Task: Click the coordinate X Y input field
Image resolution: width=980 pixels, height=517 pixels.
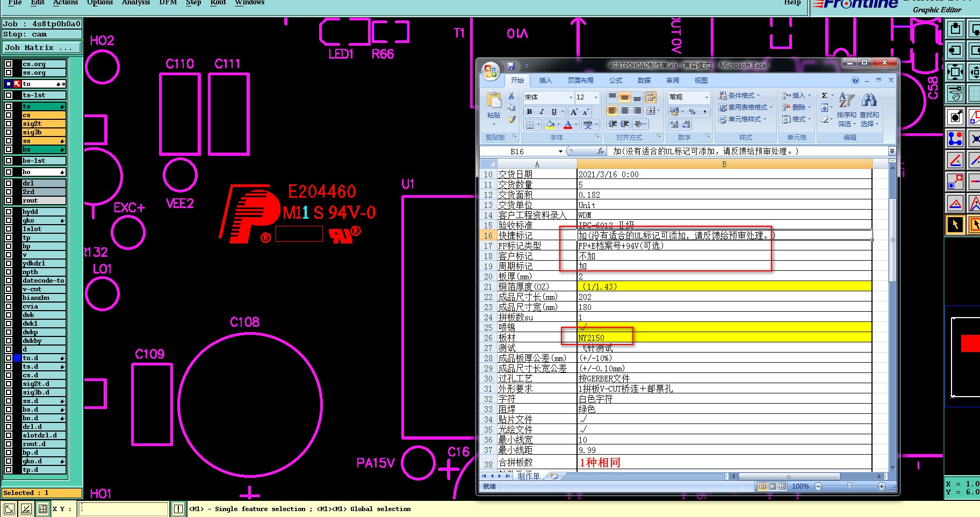Action: point(124,509)
